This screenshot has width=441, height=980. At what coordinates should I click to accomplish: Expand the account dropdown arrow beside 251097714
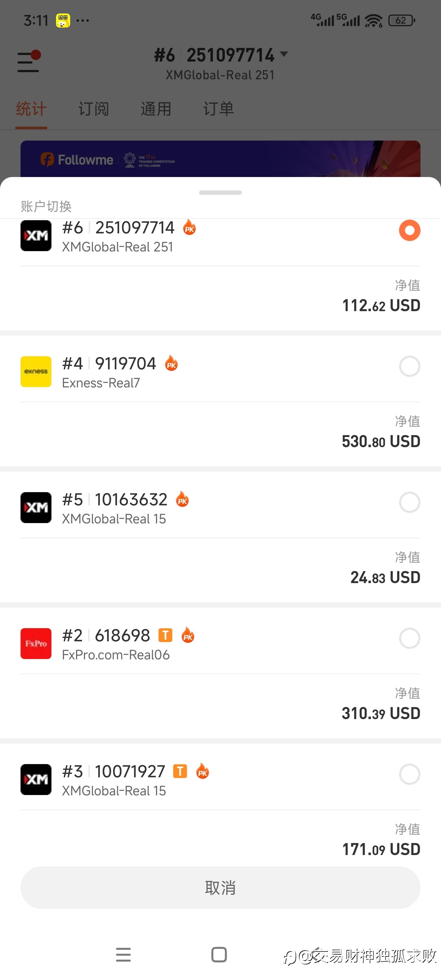[x=284, y=54]
